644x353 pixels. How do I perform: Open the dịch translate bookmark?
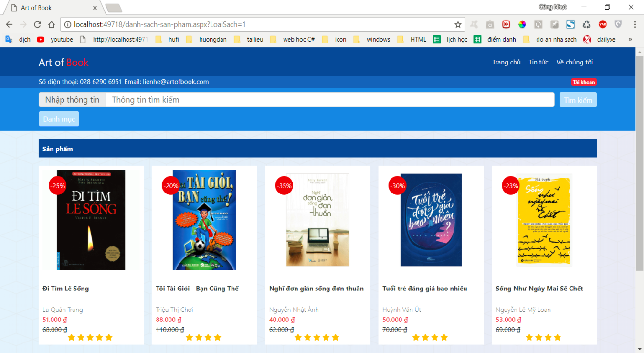click(18, 39)
